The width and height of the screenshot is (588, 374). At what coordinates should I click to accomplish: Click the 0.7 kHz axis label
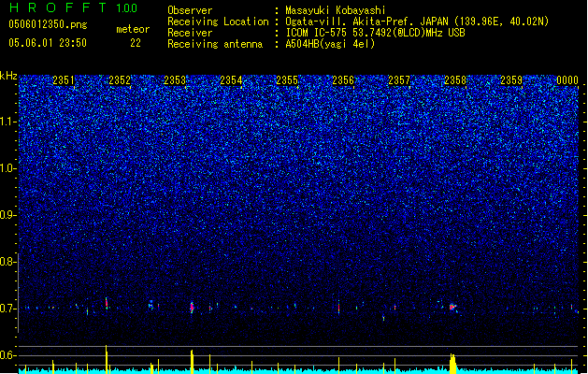8,309
